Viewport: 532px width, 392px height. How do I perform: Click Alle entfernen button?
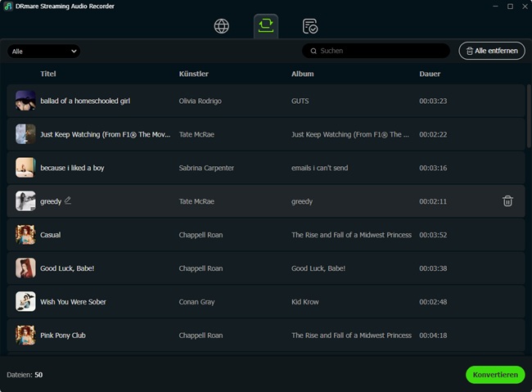coord(492,51)
